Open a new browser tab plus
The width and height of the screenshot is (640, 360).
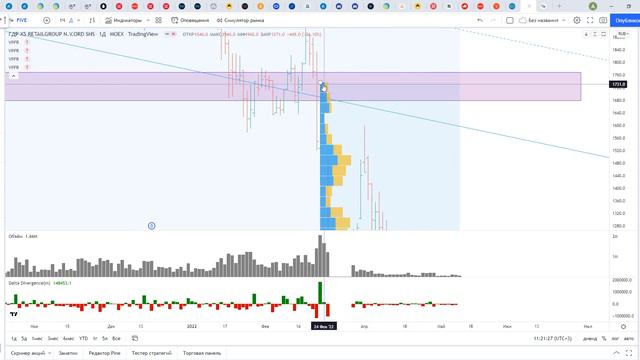click(559, 6)
